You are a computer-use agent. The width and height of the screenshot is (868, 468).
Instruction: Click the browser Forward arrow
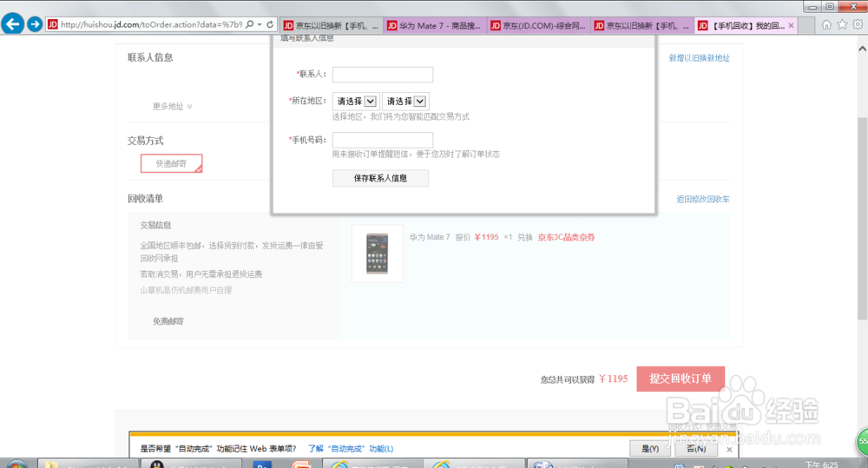(x=35, y=24)
